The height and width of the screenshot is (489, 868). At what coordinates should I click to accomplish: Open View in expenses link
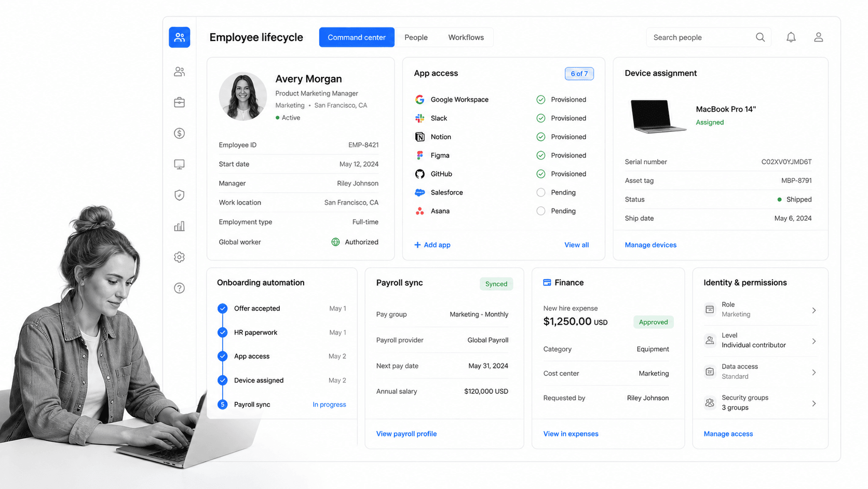pyautogui.click(x=571, y=434)
